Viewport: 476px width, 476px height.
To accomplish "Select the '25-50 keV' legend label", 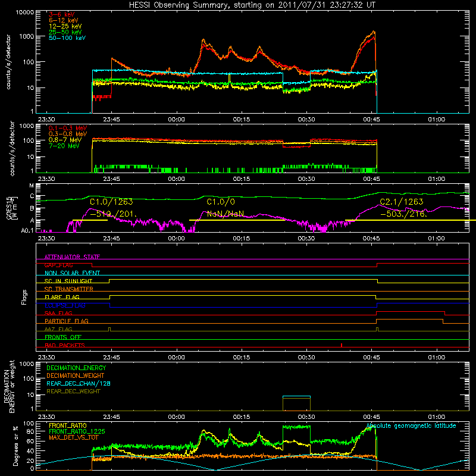I will (65, 32).
